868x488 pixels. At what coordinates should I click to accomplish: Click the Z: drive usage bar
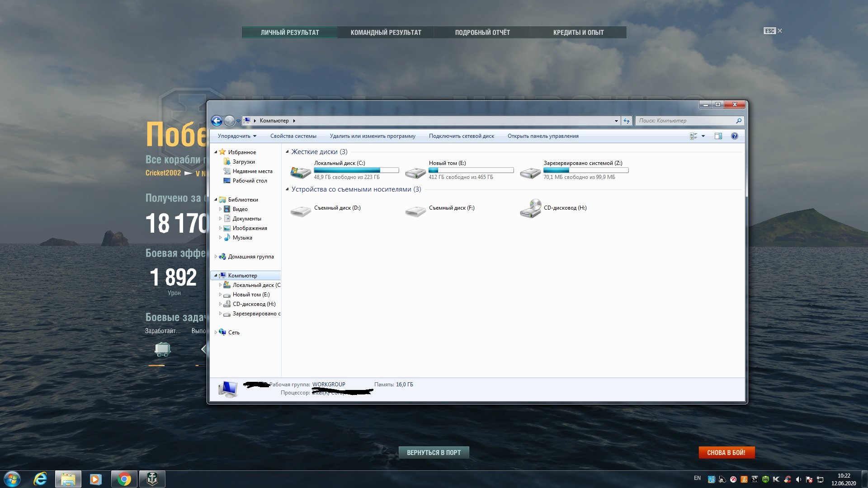[586, 170]
